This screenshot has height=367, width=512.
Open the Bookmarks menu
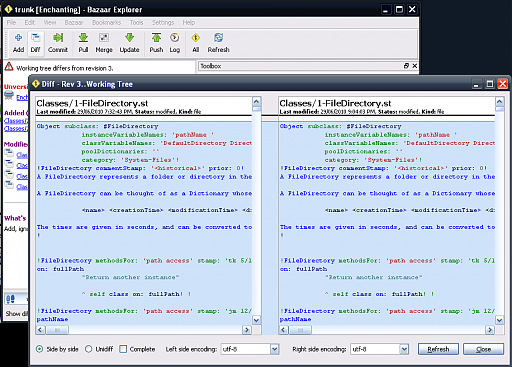[x=107, y=22]
